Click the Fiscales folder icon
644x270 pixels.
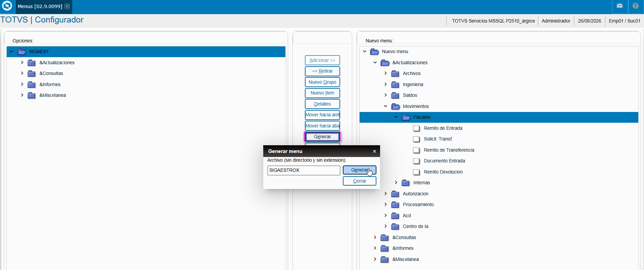tap(406, 117)
